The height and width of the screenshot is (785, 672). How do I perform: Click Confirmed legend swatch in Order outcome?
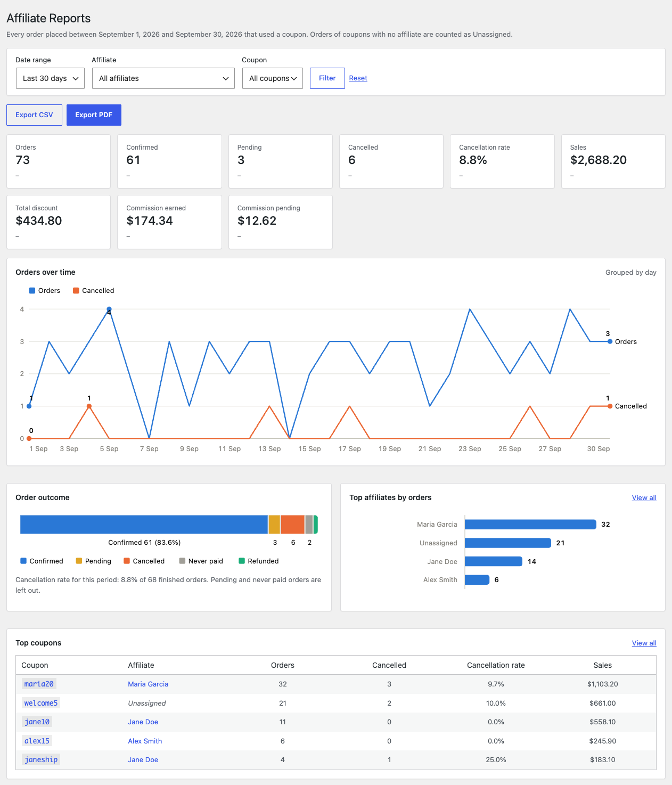[x=23, y=561]
